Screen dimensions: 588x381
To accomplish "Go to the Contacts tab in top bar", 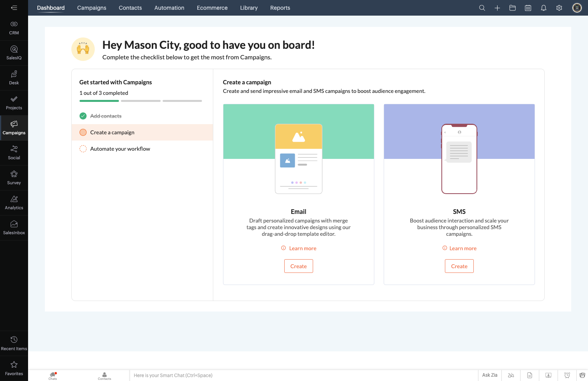I will coord(130,8).
